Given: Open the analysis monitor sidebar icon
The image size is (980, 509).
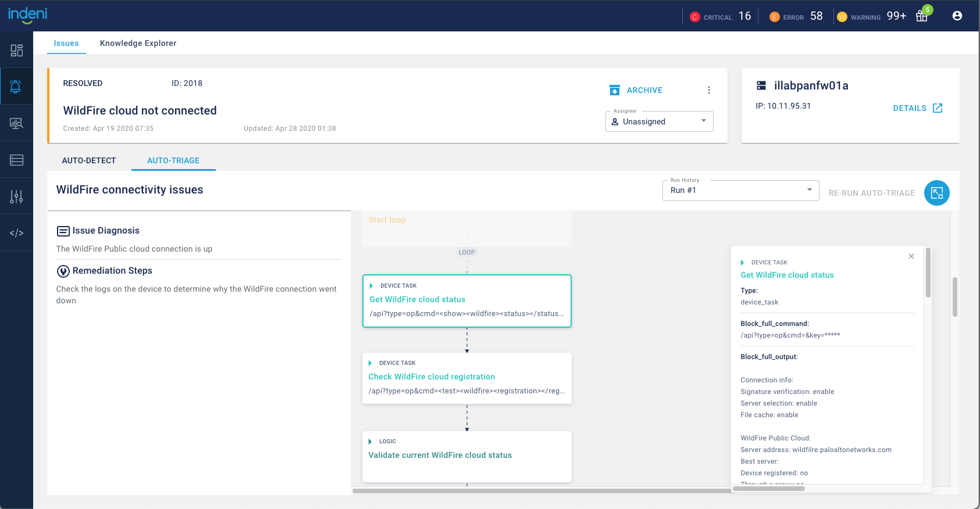Looking at the screenshot, I should [x=16, y=123].
